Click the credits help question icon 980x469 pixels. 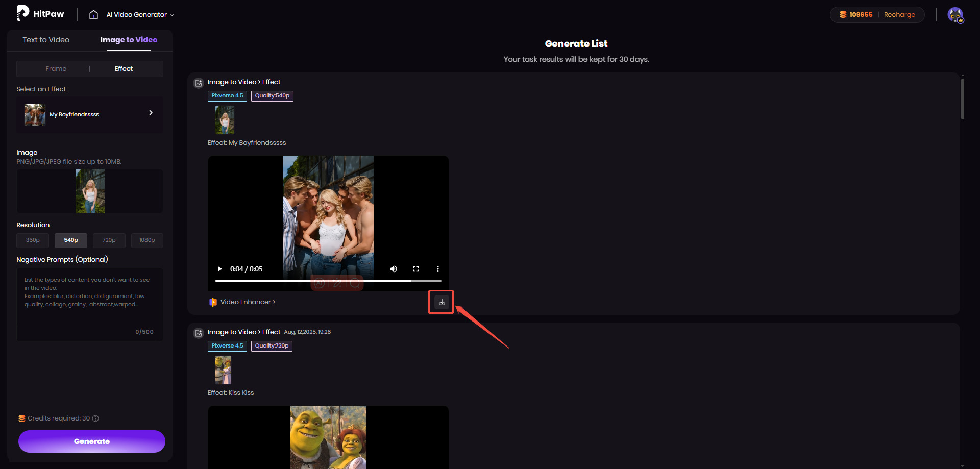95,418
